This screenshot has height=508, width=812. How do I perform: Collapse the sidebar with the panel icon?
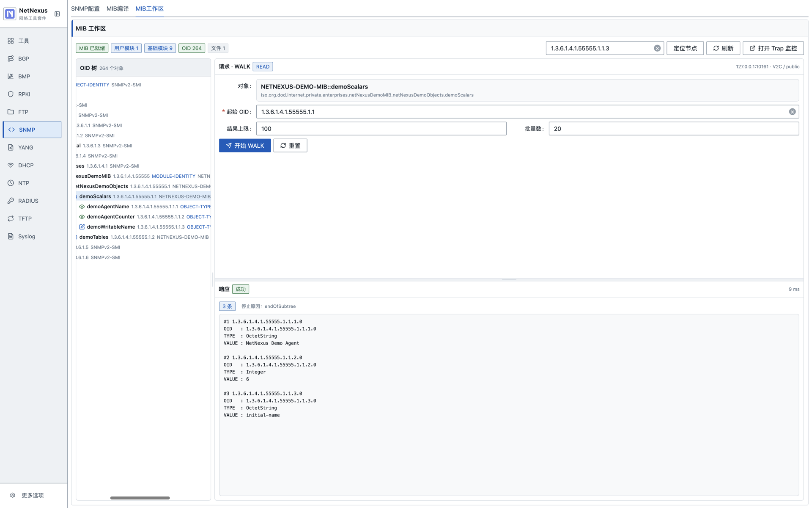click(x=57, y=14)
